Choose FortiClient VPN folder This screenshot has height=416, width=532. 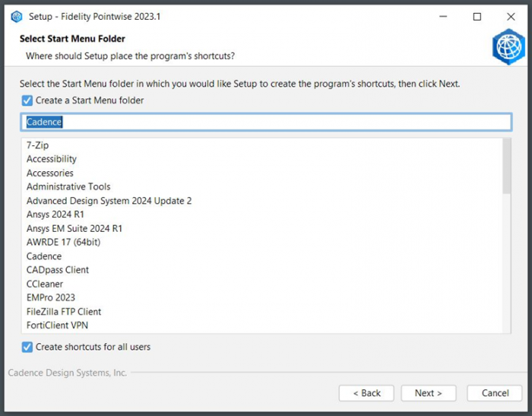point(57,325)
